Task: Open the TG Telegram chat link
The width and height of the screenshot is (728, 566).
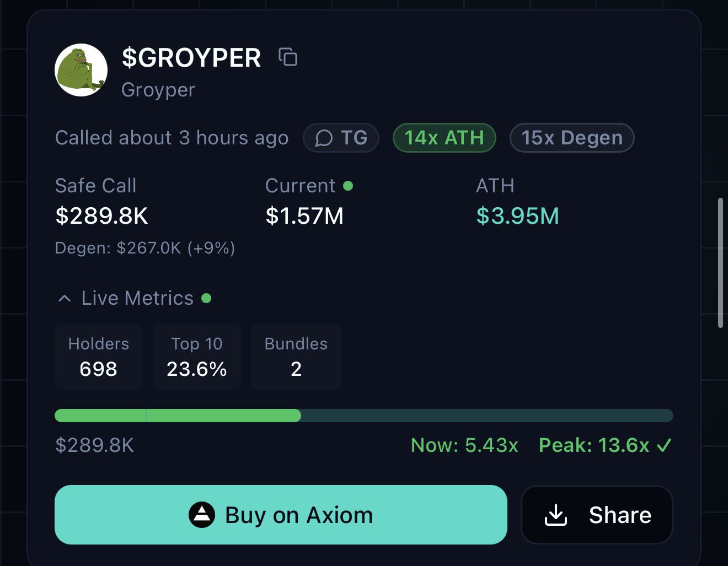Action: (x=341, y=138)
